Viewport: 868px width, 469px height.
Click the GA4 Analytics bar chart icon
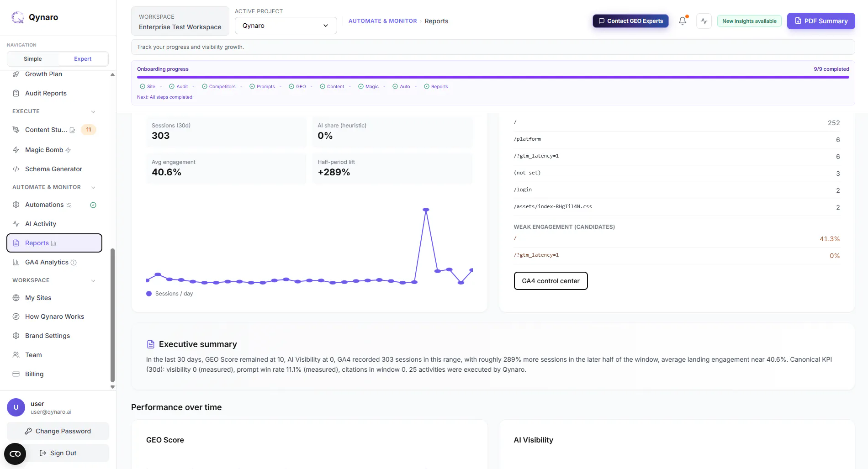click(x=16, y=262)
